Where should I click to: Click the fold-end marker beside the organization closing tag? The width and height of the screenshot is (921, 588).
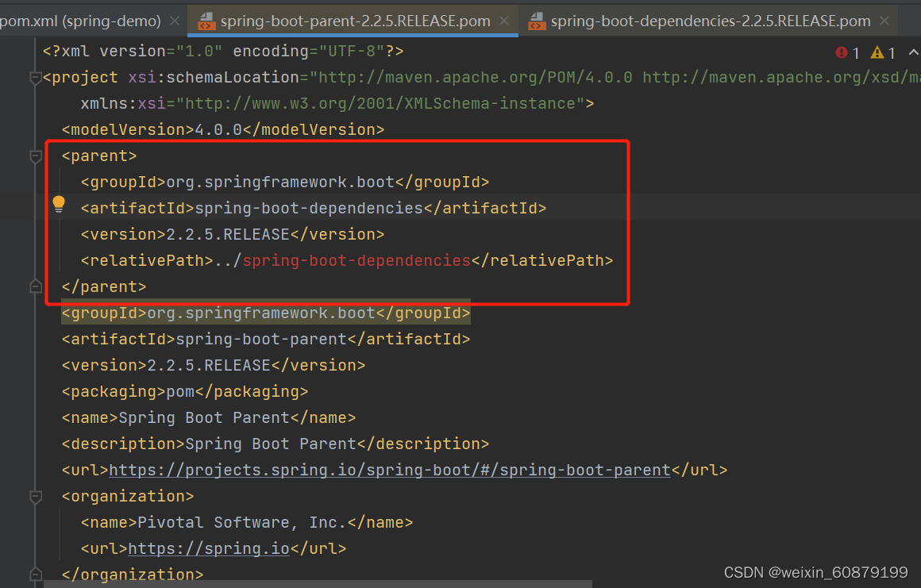coord(36,574)
